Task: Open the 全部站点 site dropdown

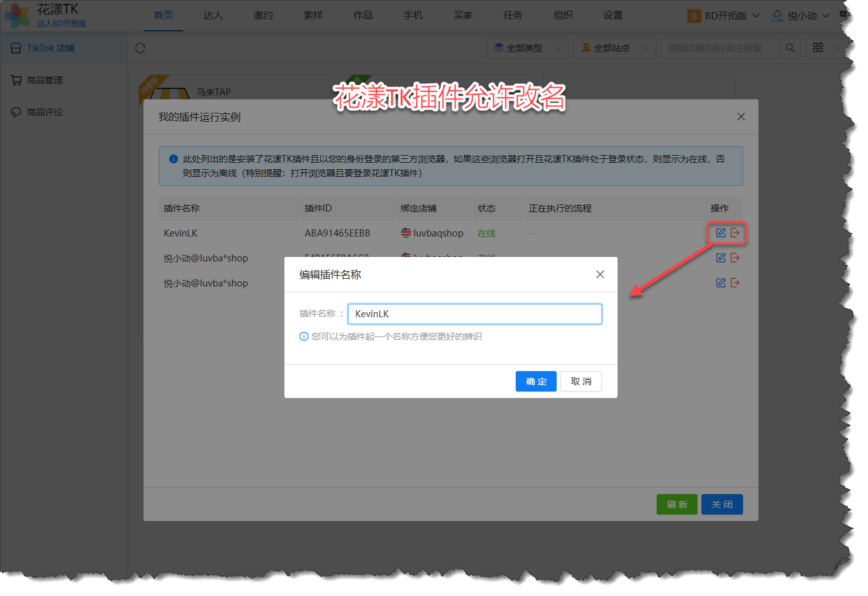Action: click(x=614, y=48)
